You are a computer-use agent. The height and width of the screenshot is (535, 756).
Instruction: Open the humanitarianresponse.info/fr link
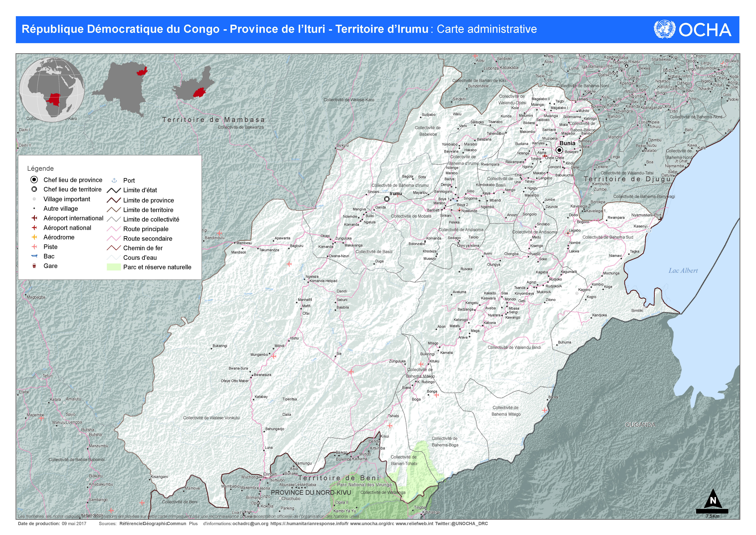click(309, 523)
